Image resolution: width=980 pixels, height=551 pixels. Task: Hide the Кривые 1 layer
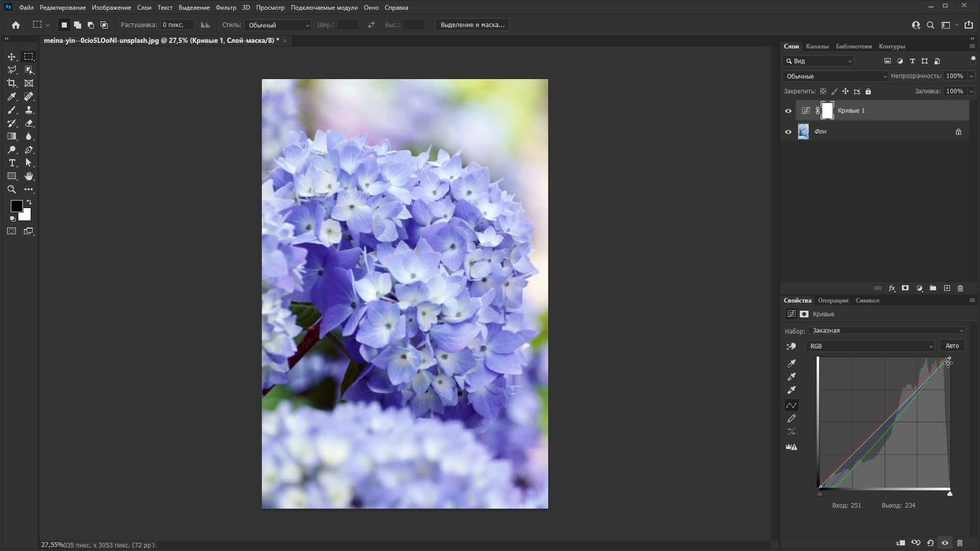(x=788, y=111)
